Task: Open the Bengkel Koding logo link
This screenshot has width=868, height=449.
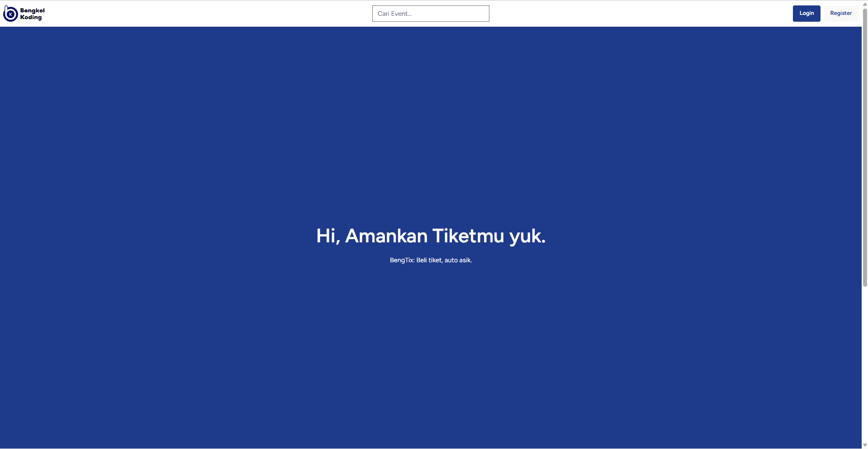Action: tap(24, 14)
